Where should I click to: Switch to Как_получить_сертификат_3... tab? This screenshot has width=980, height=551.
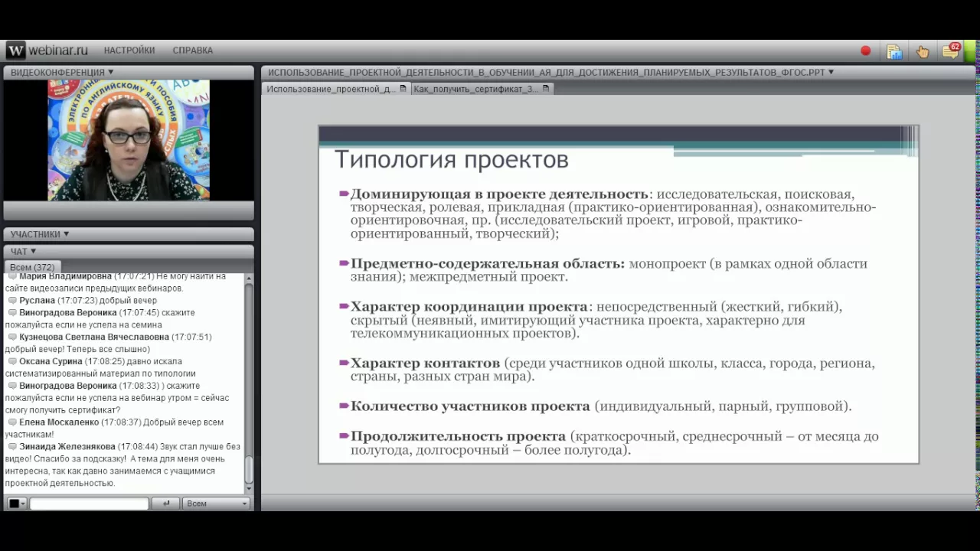point(481,89)
